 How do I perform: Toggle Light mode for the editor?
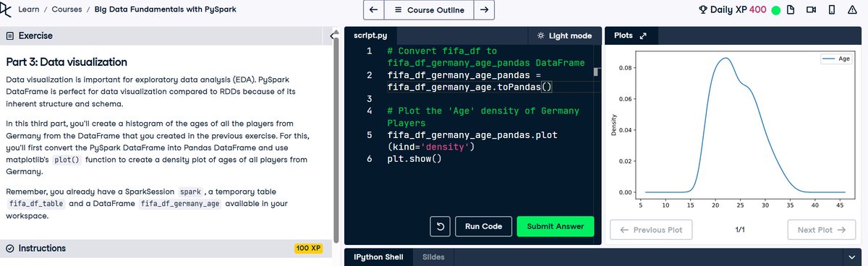point(565,35)
